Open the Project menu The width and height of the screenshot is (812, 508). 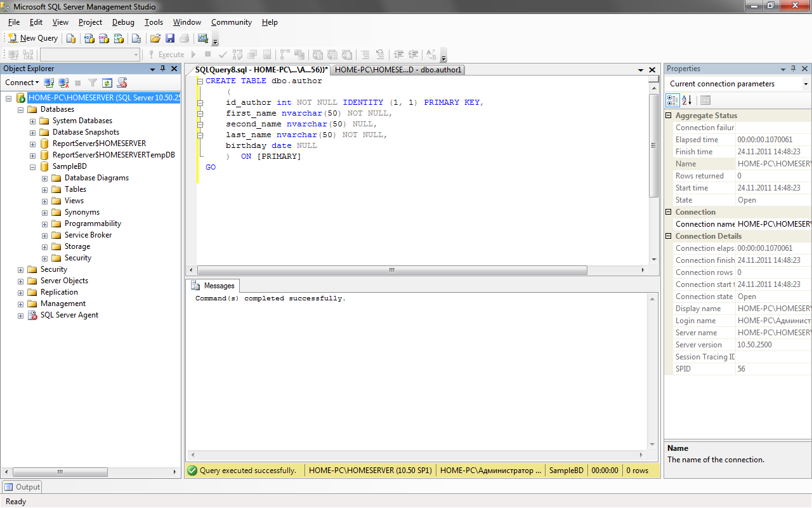point(90,22)
